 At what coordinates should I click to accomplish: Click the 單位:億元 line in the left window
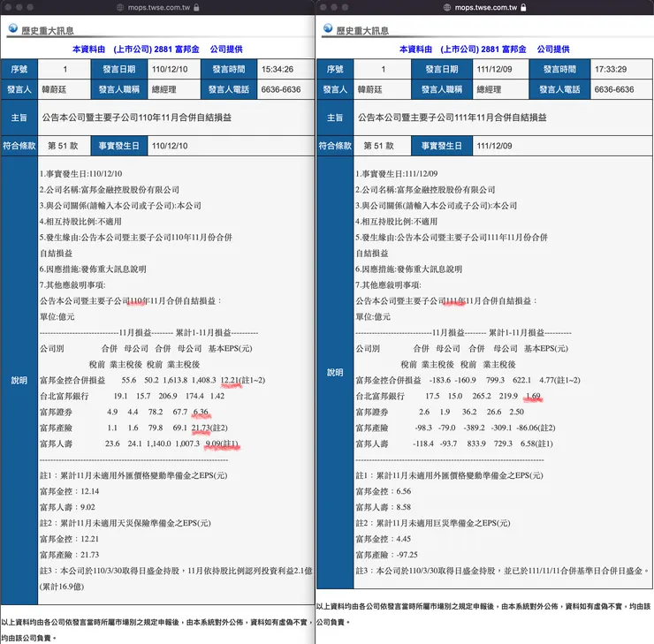point(57,317)
